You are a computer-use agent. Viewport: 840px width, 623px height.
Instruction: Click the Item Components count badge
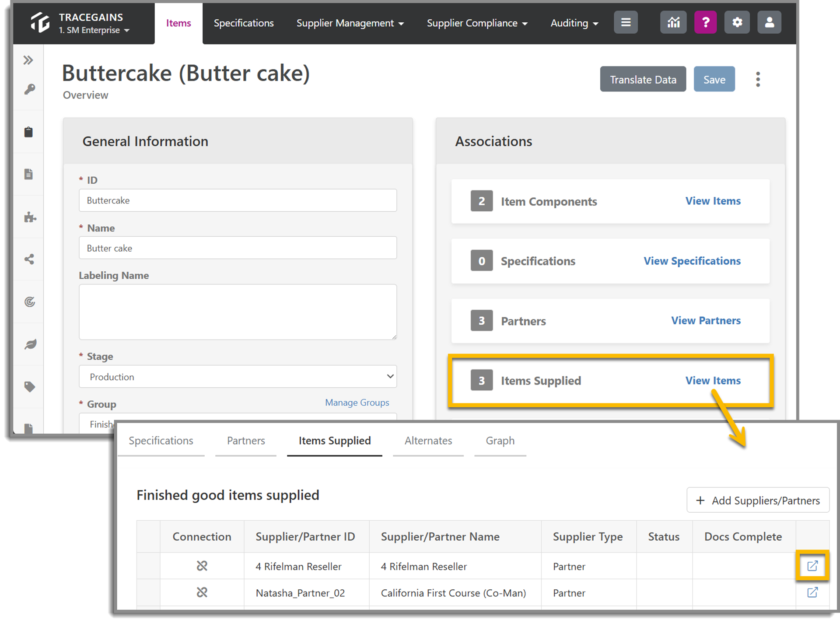(482, 201)
